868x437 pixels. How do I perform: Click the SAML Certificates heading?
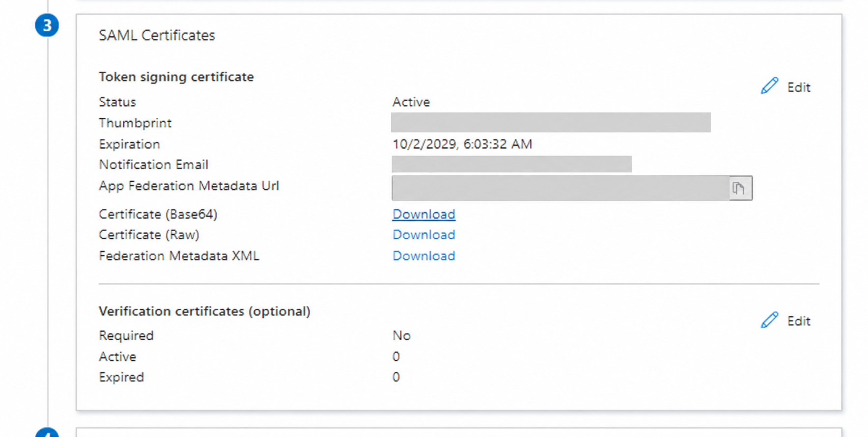coord(157,35)
